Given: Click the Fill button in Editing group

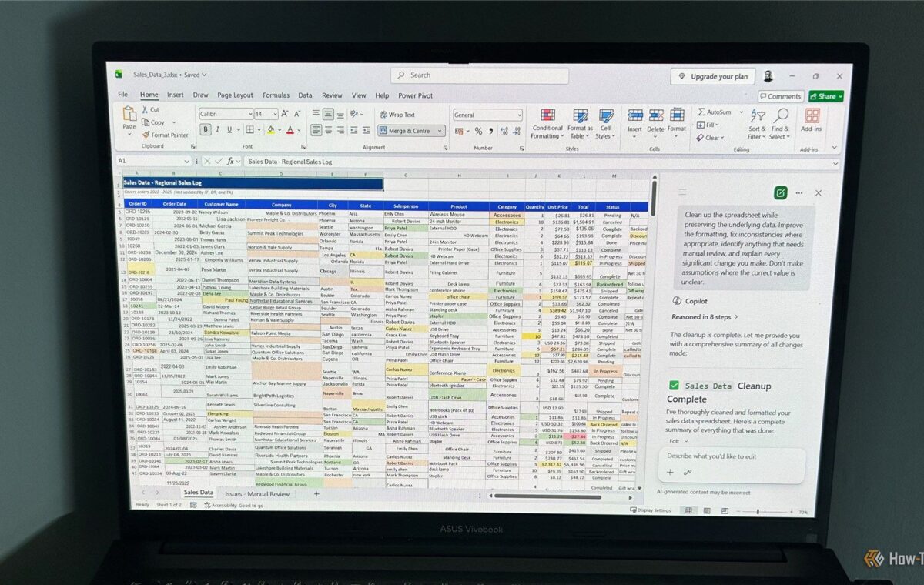Looking at the screenshot, I should tap(708, 125).
